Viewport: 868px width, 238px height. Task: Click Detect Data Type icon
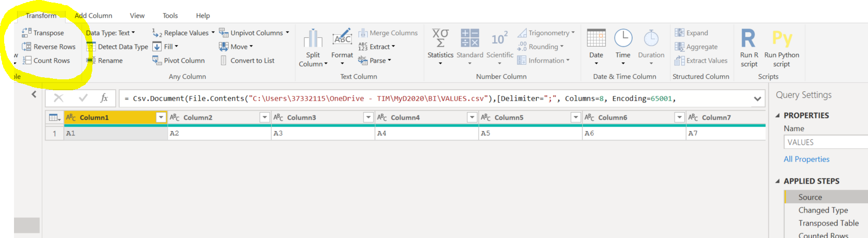pyautogui.click(x=91, y=47)
